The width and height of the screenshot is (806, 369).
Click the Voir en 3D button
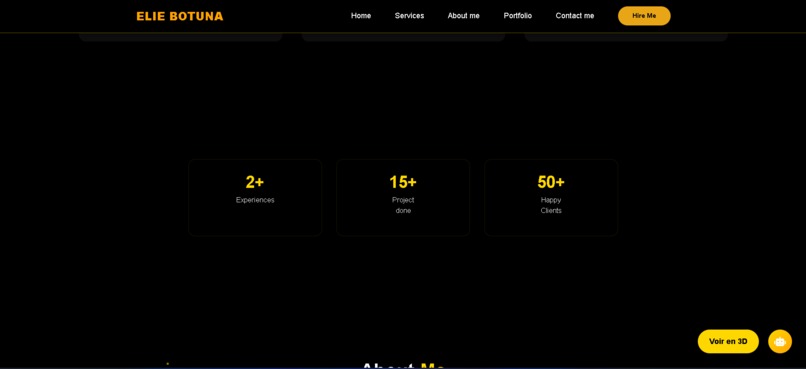pyautogui.click(x=728, y=341)
